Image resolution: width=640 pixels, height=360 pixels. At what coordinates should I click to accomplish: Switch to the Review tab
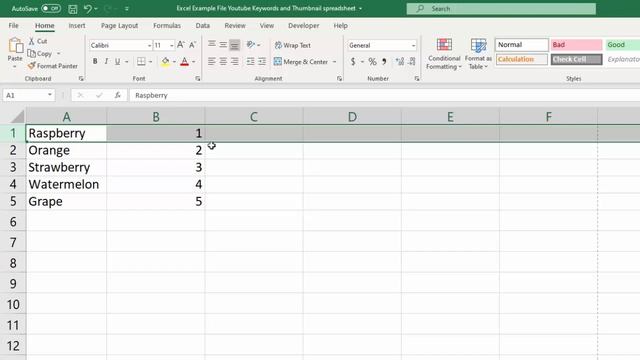(x=235, y=25)
